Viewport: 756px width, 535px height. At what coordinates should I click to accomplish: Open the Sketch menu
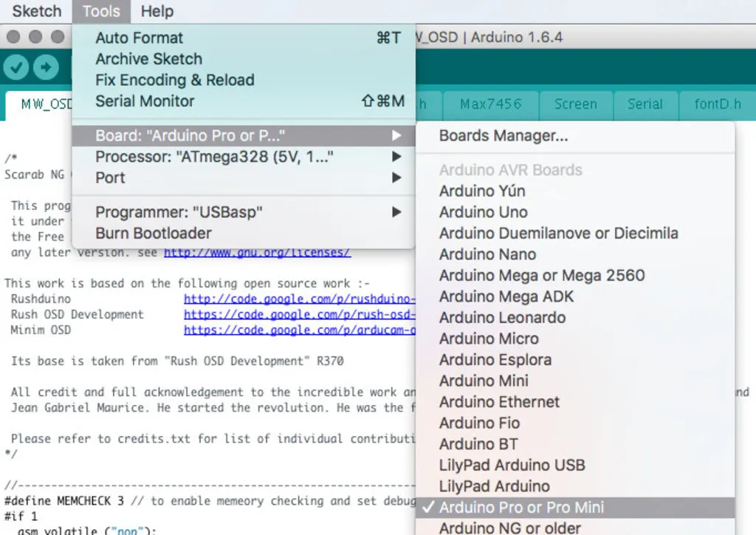tap(36, 11)
